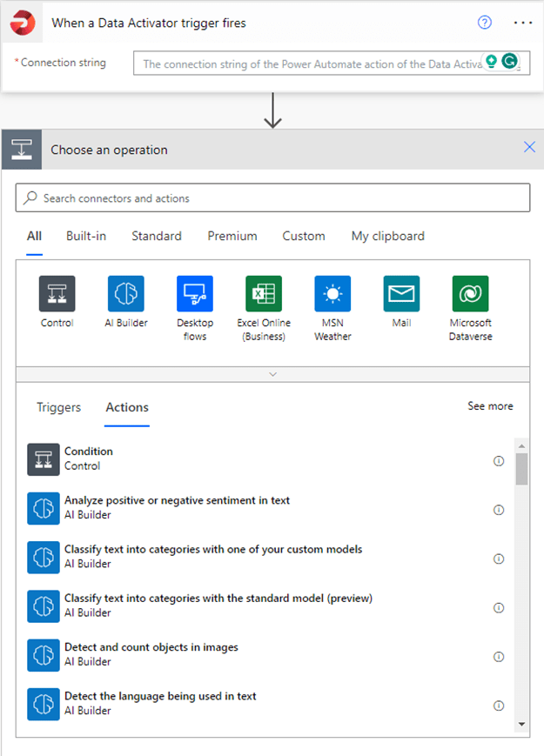Select the Control connector icon
Screen dimensions: 544x756
57,294
